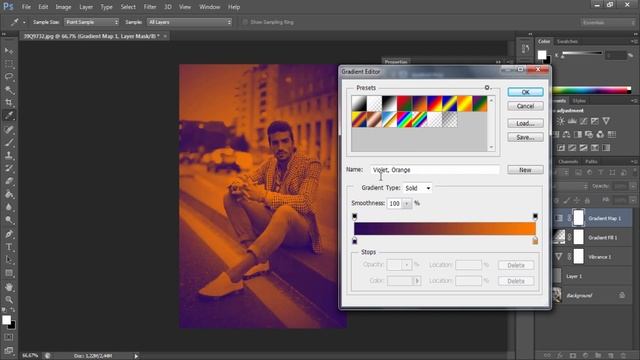Select the Zoom tool
640x360 pixels.
click(9, 300)
